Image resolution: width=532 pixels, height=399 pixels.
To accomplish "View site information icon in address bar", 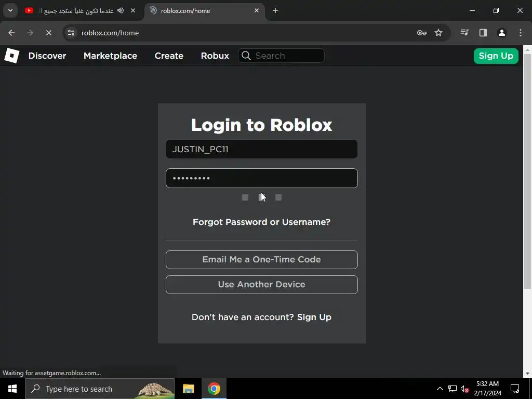I will (x=71, y=33).
